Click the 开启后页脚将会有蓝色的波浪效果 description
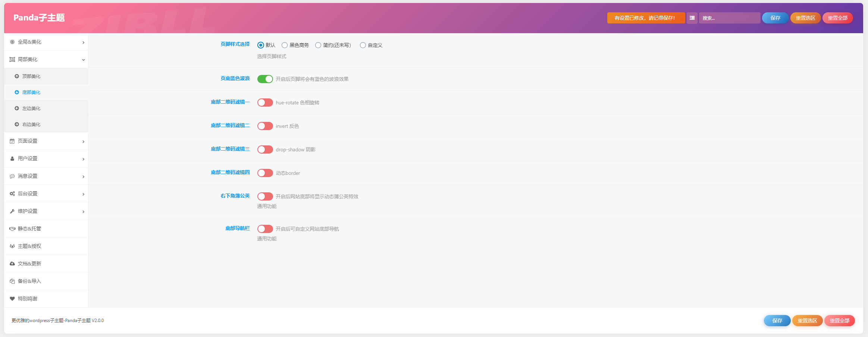The width and height of the screenshot is (868, 337). click(312, 79)
